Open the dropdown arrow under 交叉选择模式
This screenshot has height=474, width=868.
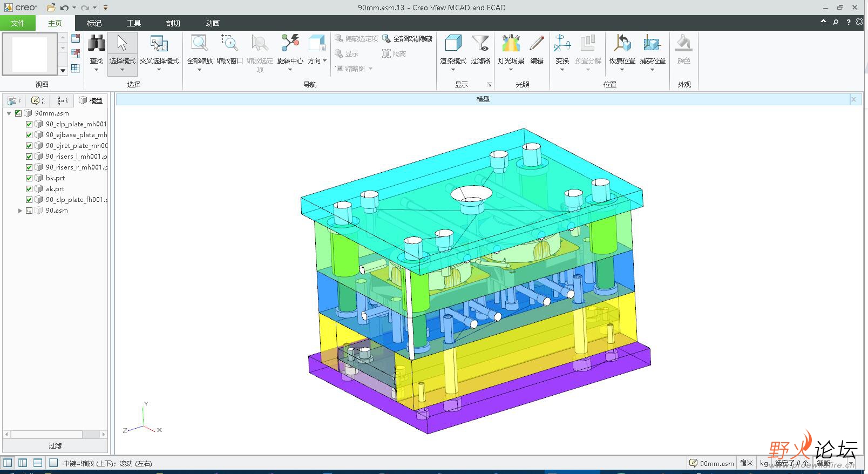click(159, 69)
